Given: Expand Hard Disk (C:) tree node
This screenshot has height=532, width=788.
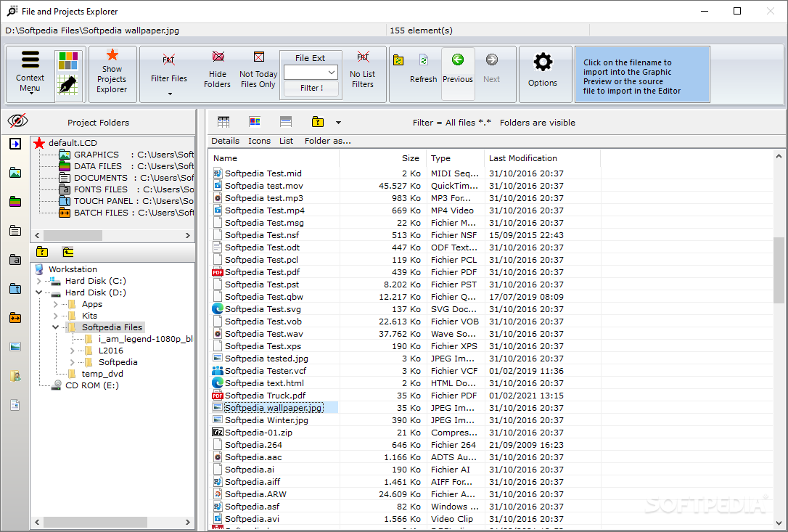Looking at the screenshot, I should pos(39,281).
